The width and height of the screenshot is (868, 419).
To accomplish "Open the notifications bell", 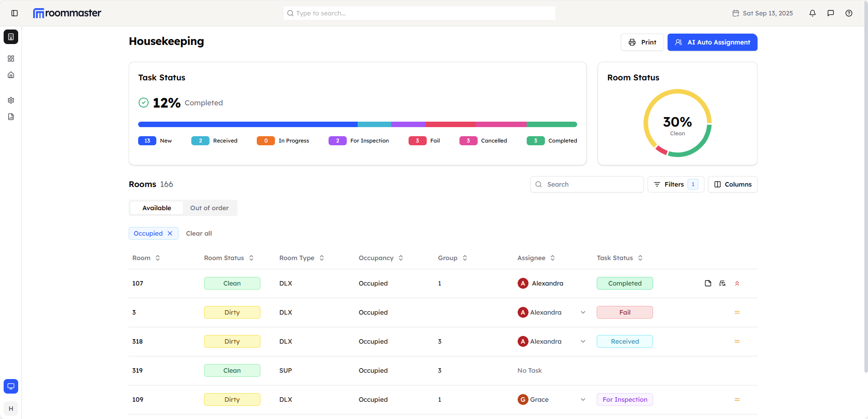I will (x=813, y=13).
